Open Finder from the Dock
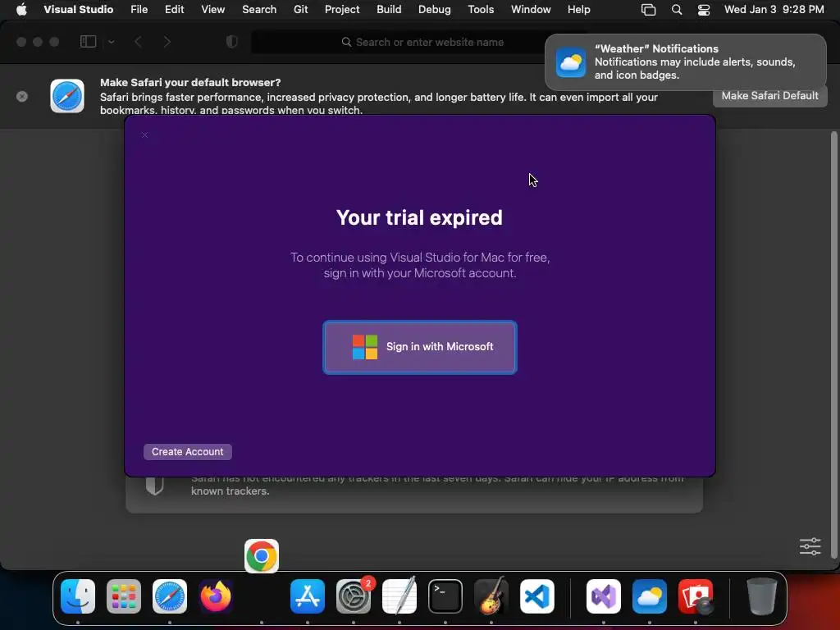The image size is (840, 630). tap(78, 596)
